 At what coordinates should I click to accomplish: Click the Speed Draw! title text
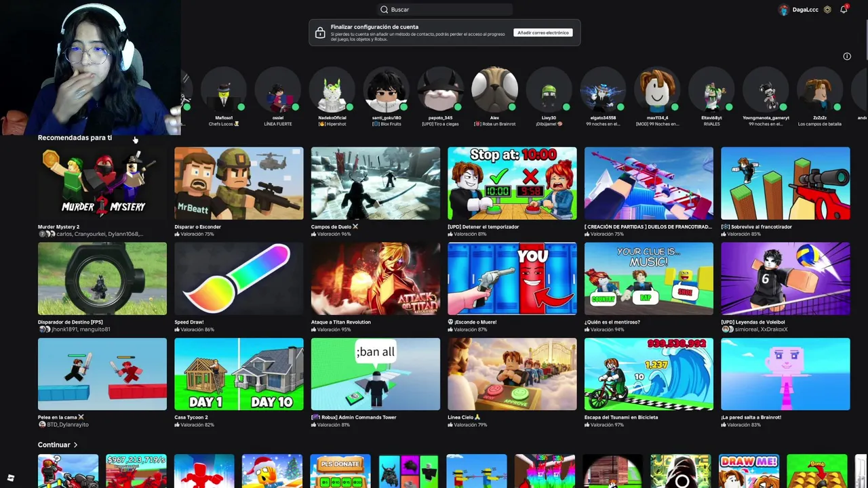coord(189,323)
